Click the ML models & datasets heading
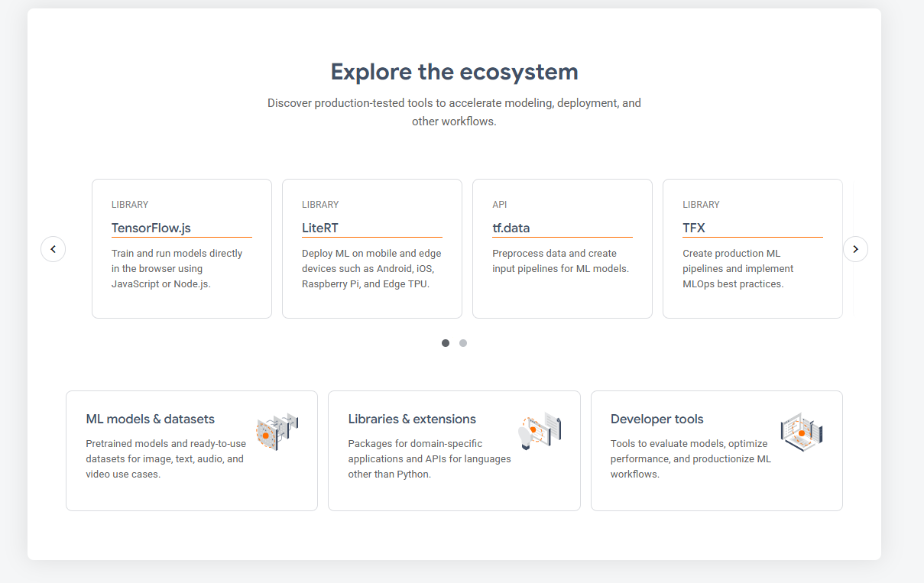924x583 pixels. [x=151, y=419]
